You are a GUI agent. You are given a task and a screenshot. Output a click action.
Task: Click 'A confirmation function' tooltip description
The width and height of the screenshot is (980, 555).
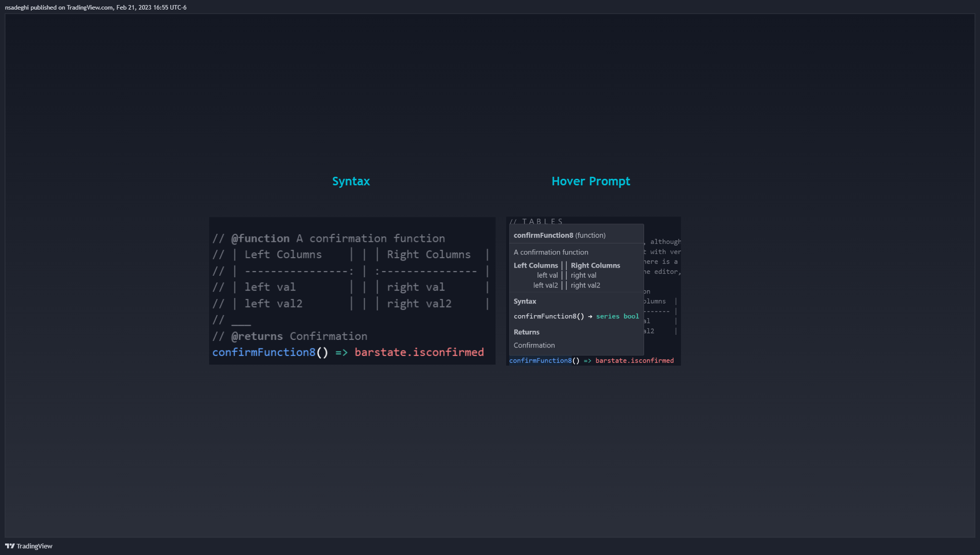(x=551, y=252)
